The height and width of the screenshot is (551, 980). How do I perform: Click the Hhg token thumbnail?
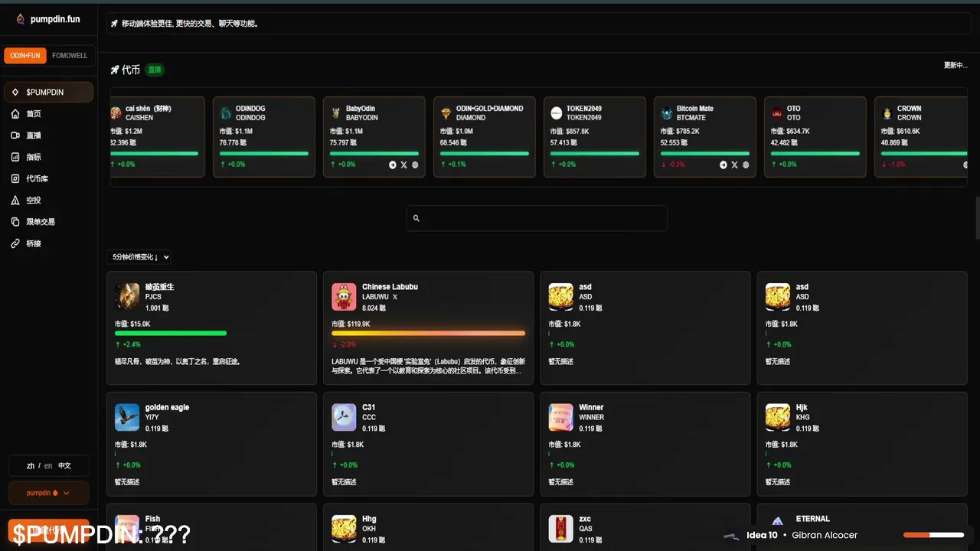344,529
